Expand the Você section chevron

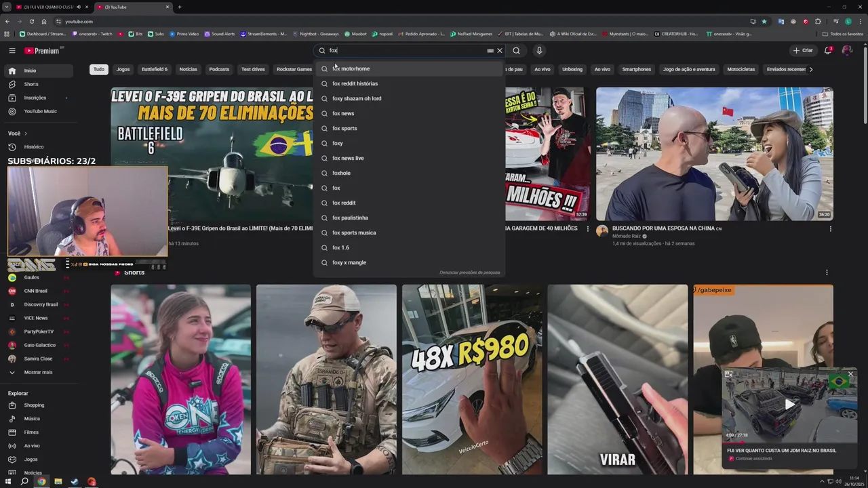pyautogui.click(x=27, y=134)
